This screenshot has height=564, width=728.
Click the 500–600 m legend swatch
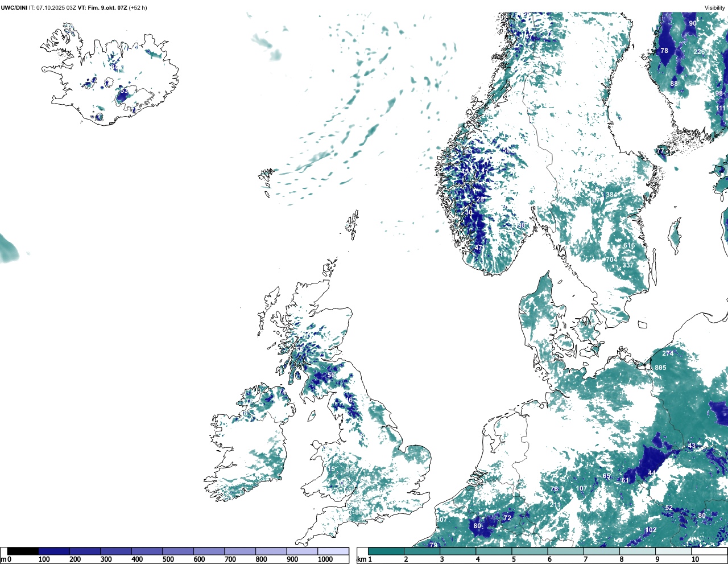178,551
